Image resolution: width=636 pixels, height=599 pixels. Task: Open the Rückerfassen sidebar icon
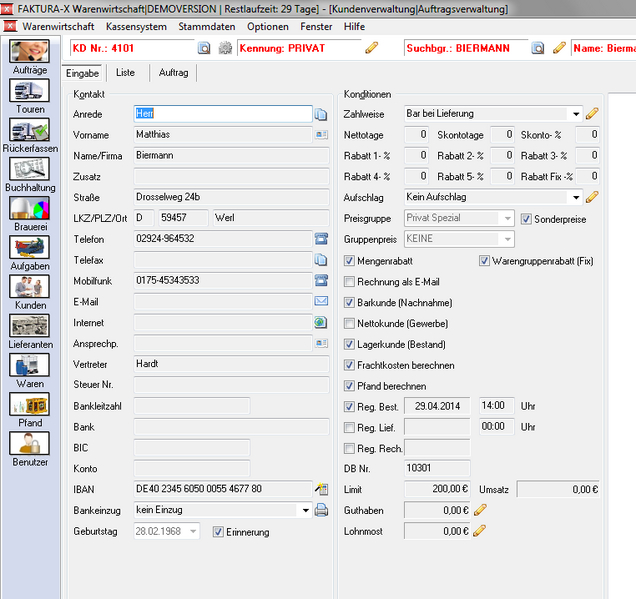click(30, 130)
